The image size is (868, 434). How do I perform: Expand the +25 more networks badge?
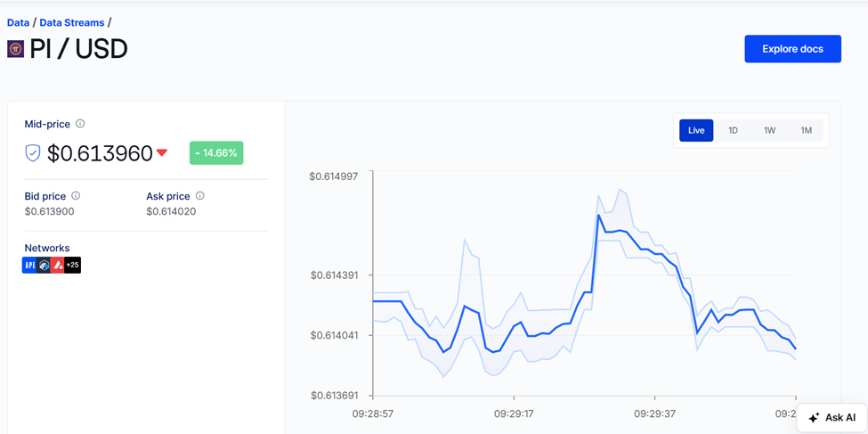click(72, 265)
